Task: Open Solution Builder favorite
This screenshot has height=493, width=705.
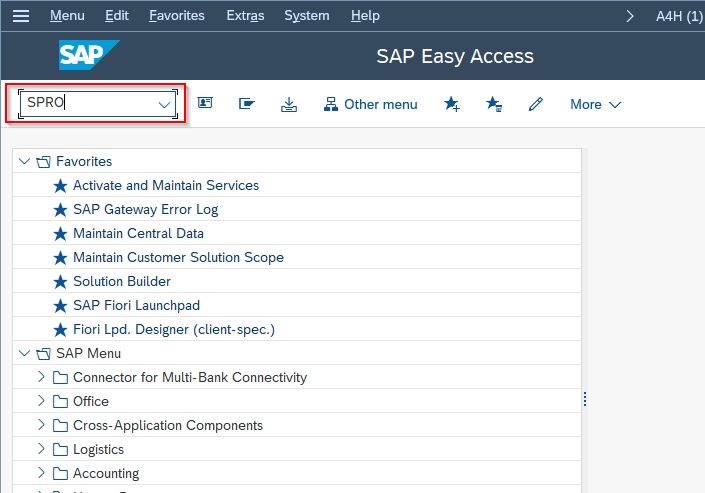Action: (x=122, y=282)
